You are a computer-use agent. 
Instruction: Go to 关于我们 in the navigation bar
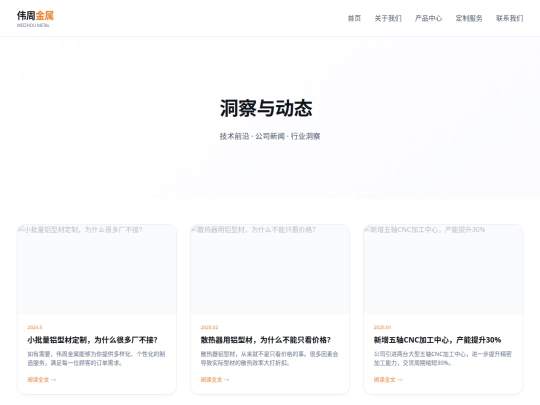388,18
